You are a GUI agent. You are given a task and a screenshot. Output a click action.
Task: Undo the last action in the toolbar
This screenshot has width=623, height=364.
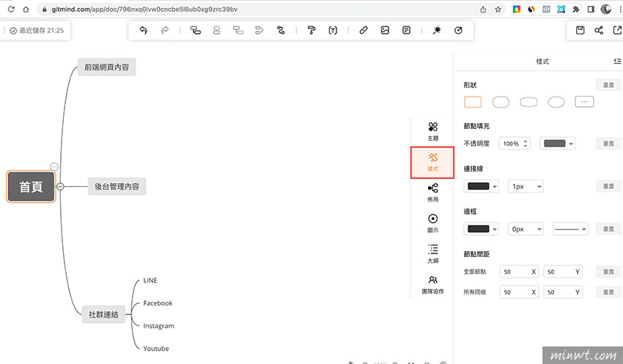[144, 30]
